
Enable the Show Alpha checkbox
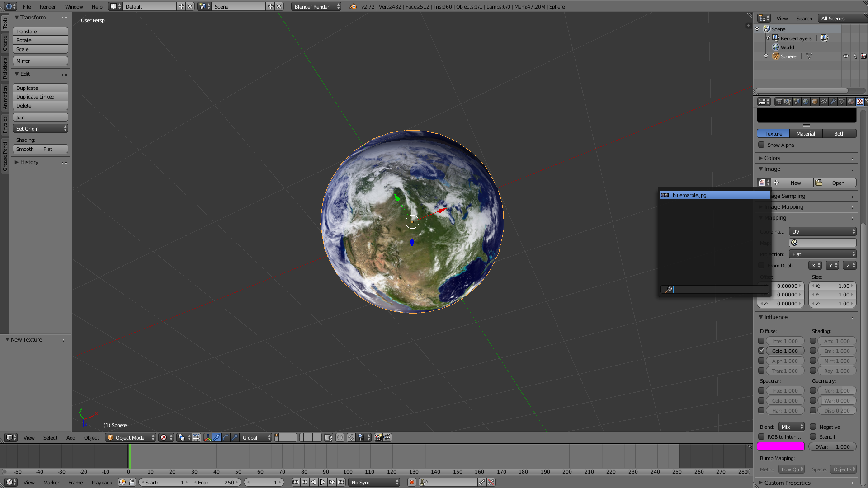click(x=762, y=145)
